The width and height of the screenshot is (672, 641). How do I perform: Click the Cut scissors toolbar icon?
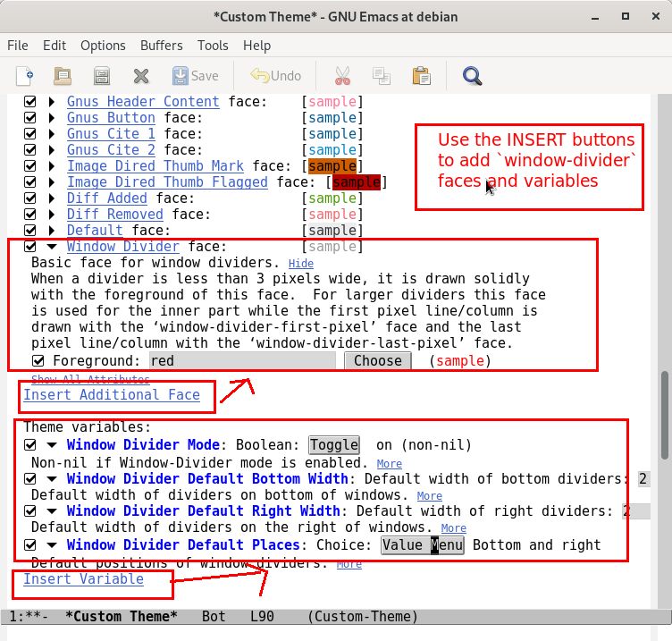point(342,76)
